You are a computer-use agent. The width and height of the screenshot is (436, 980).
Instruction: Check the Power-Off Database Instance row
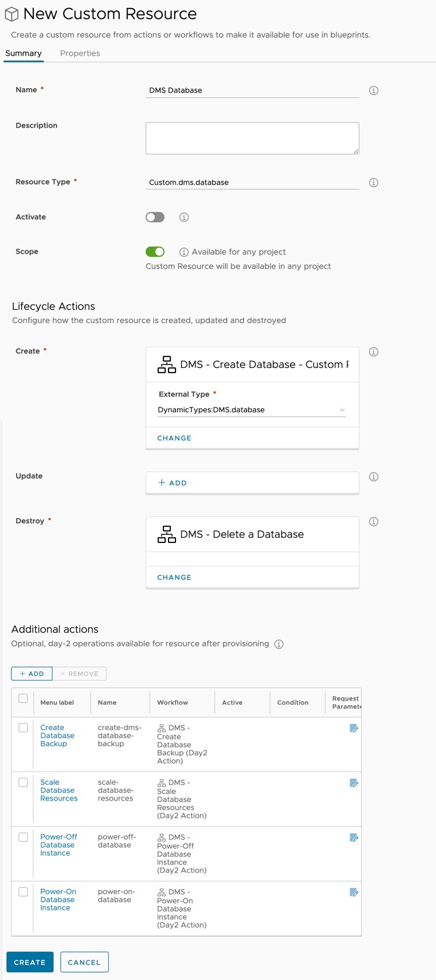(x=23, y=837)
